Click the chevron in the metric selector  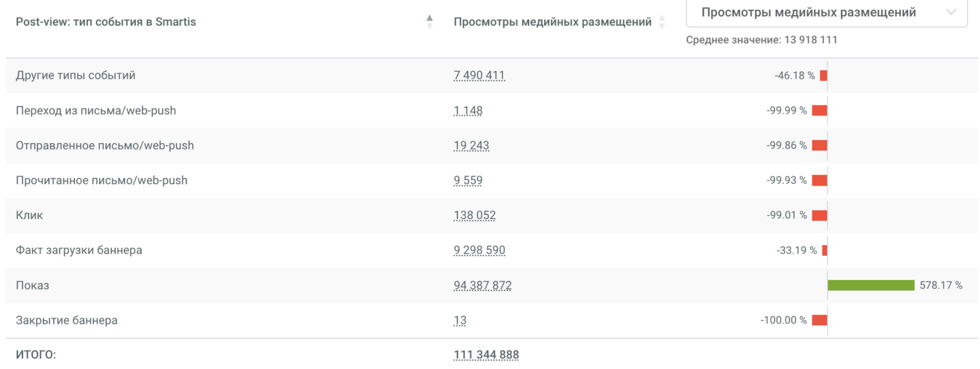(951, 12)
